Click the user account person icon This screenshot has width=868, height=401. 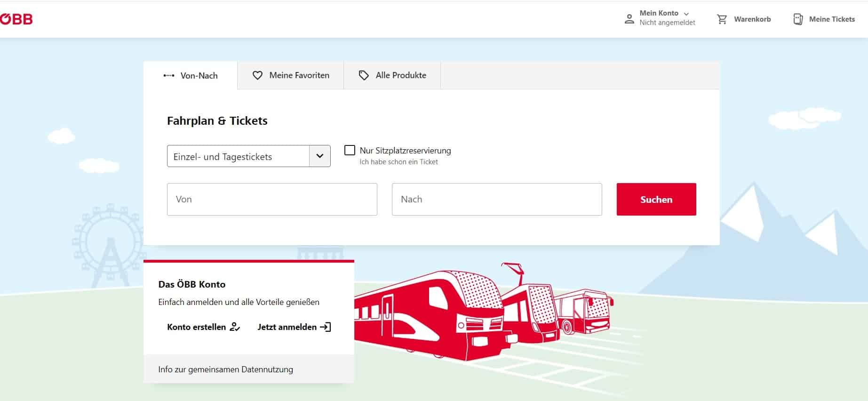click(x=629, y=19)
